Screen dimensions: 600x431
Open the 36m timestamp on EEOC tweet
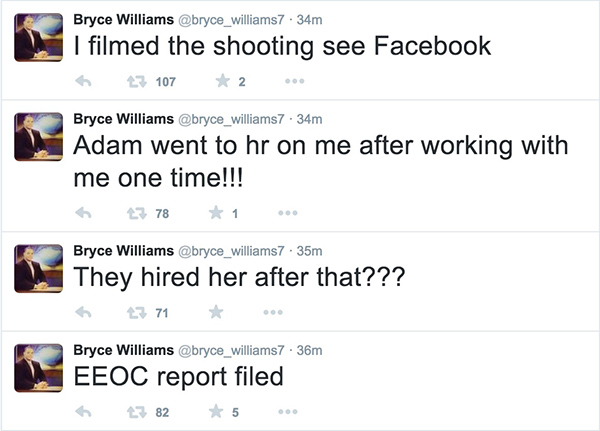tap(308, 350)
